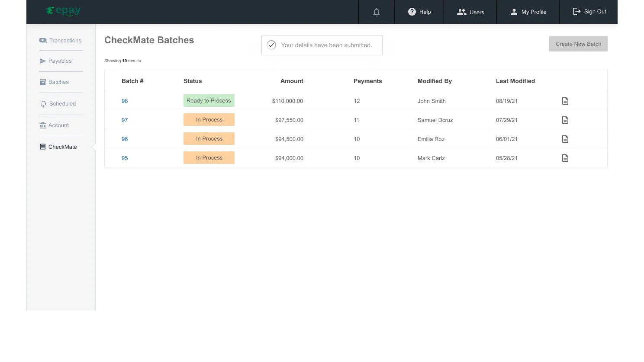The height and width of the screenshot is (362, 644).
Task: Click the Modified By column header
Action: click(x=435, y=81)
